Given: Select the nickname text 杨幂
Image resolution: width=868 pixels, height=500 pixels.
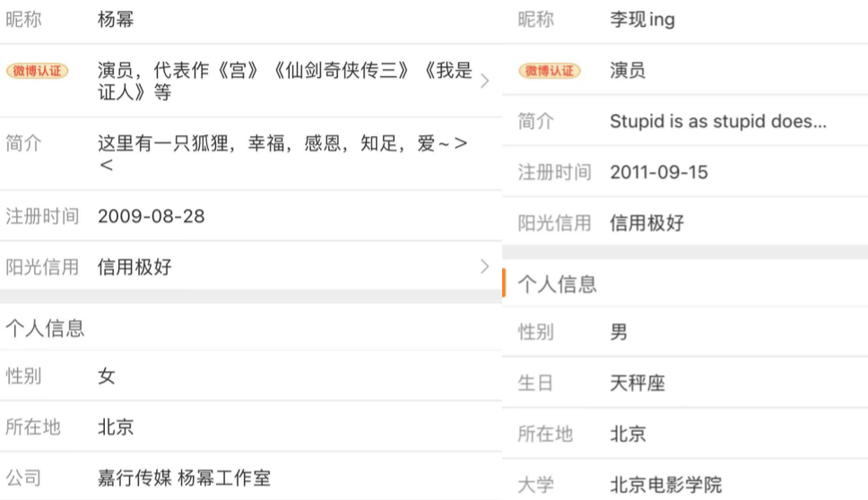Looking at the screenshot, I should [x=116, y=20].
